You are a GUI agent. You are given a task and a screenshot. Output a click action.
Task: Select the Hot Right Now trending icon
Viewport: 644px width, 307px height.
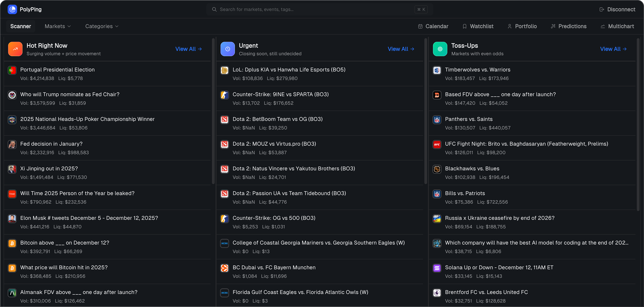click(15, 49)
